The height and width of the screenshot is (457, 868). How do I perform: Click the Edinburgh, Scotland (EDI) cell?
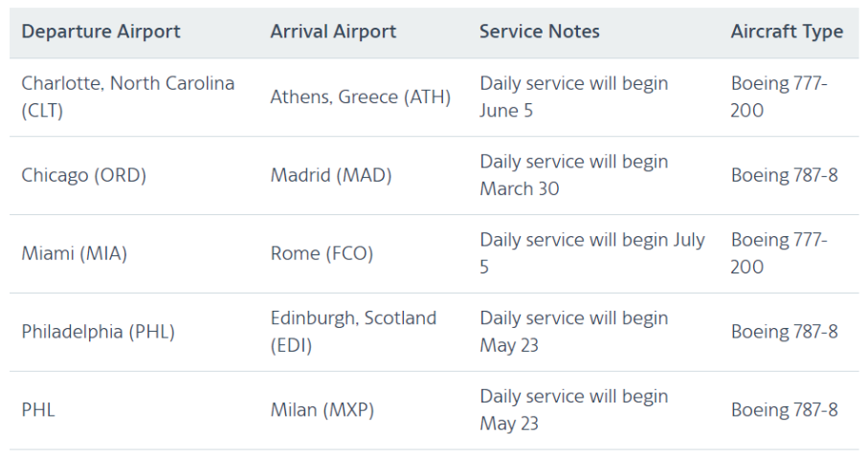point(353,332)
